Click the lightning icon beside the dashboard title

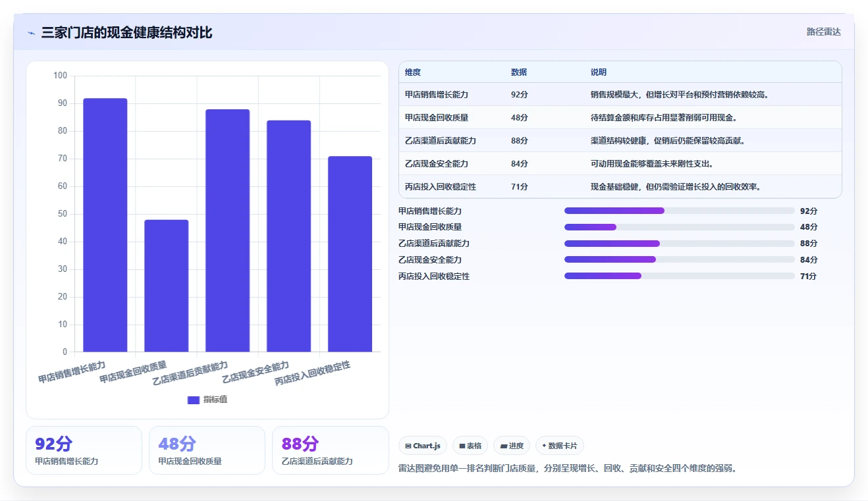click(x=31, y=33)
